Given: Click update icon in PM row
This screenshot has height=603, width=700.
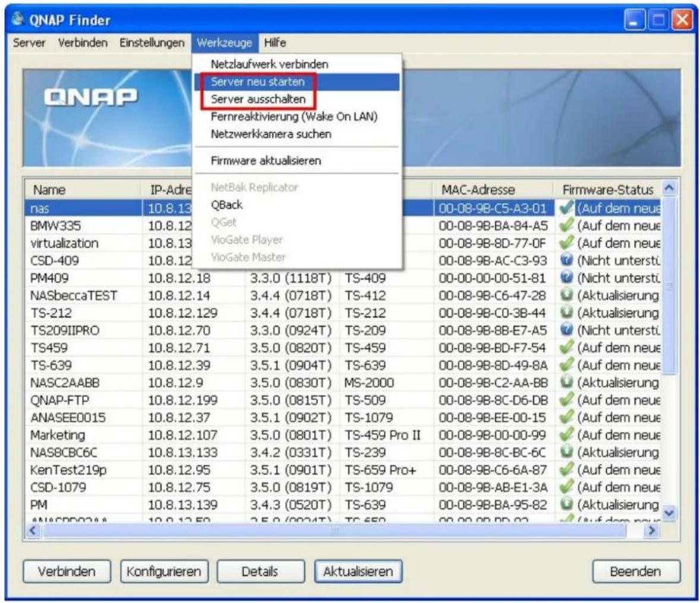Looking at the screenshot, I should pyautogui.click(x=566, y=504).
